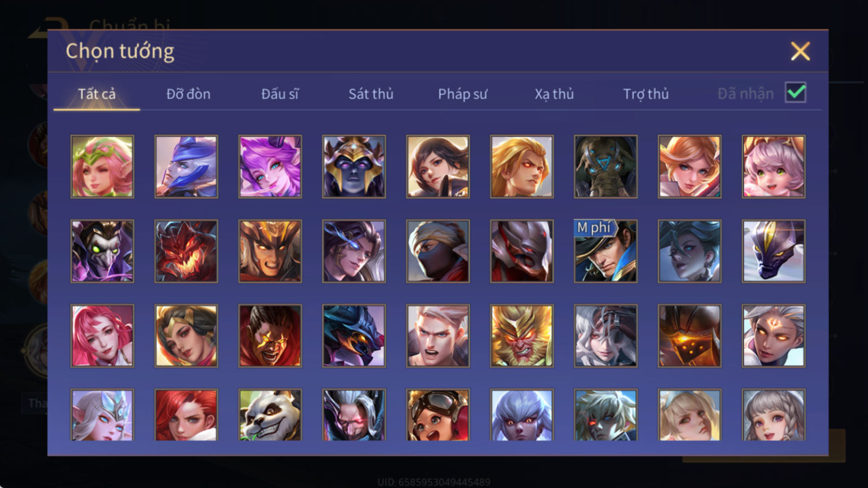Image resolution: width=868 pixels, height=488 pixels.
Task: Switch to the Đỡ đòn tab
Action: pos(188,94)
